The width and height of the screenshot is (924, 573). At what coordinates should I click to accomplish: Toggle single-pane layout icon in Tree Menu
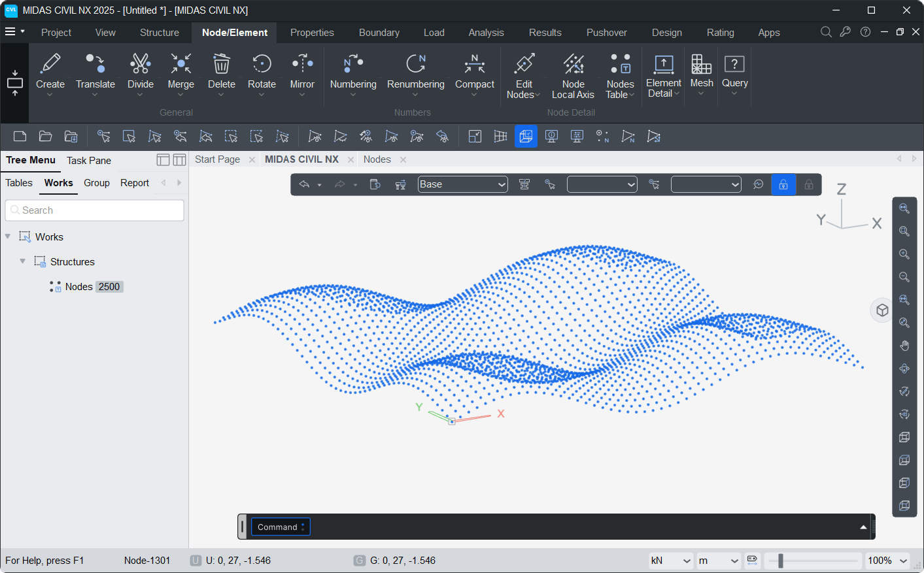[163, 160]
